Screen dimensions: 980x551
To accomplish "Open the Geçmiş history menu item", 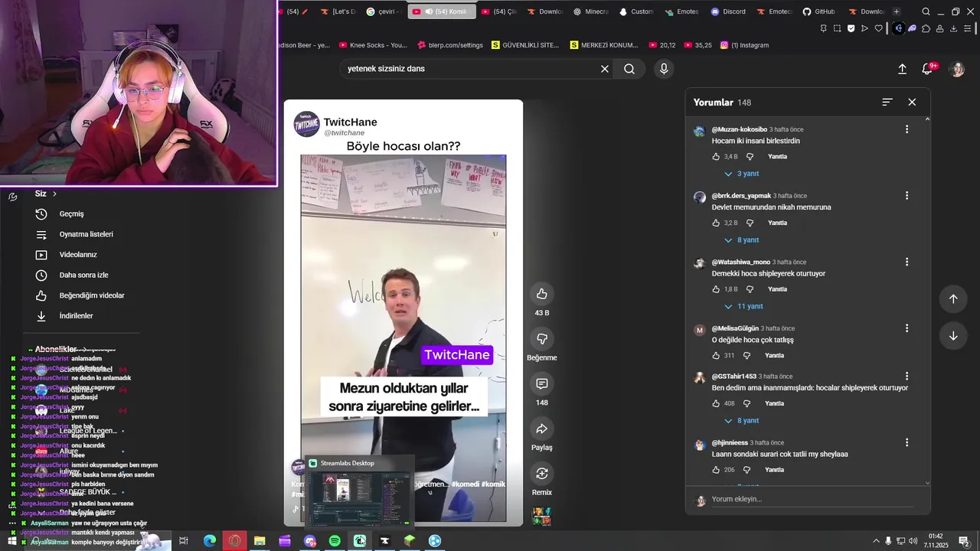I will pos(71,214).
